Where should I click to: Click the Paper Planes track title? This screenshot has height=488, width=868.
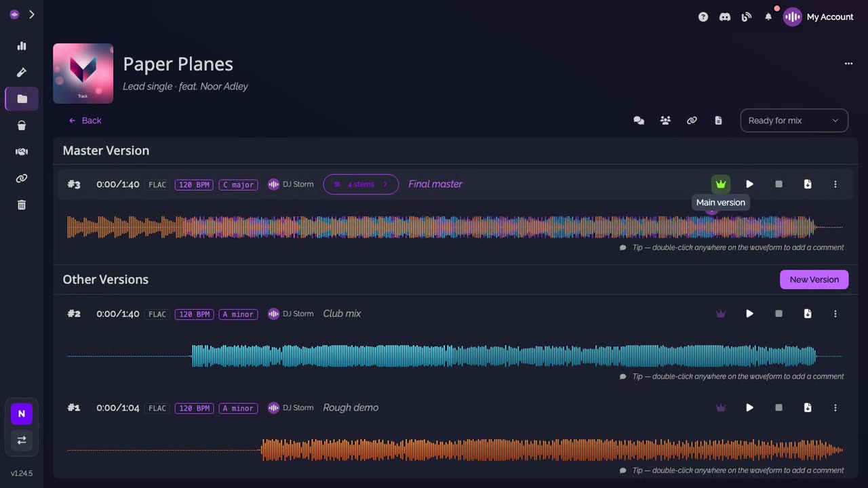tap(178, 64)
